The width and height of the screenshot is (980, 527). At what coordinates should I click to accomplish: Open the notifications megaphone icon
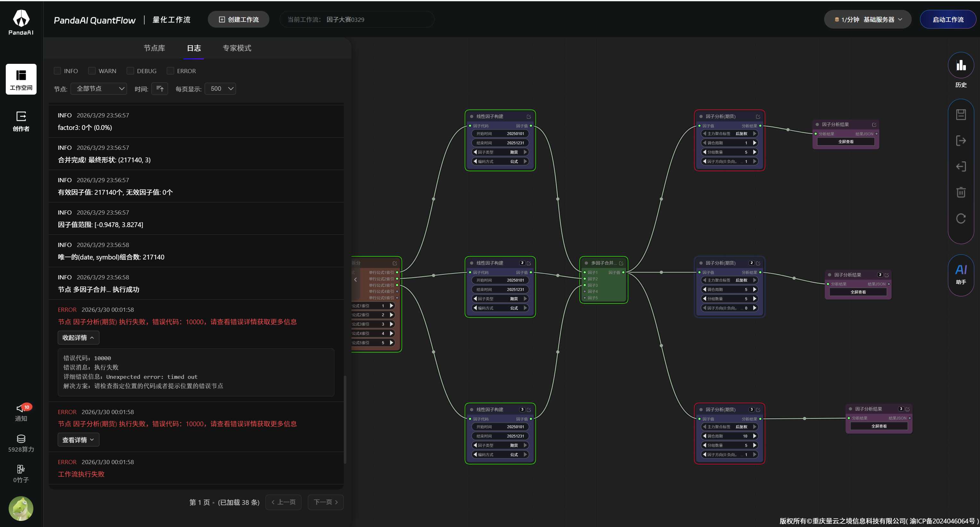[21, 409]
